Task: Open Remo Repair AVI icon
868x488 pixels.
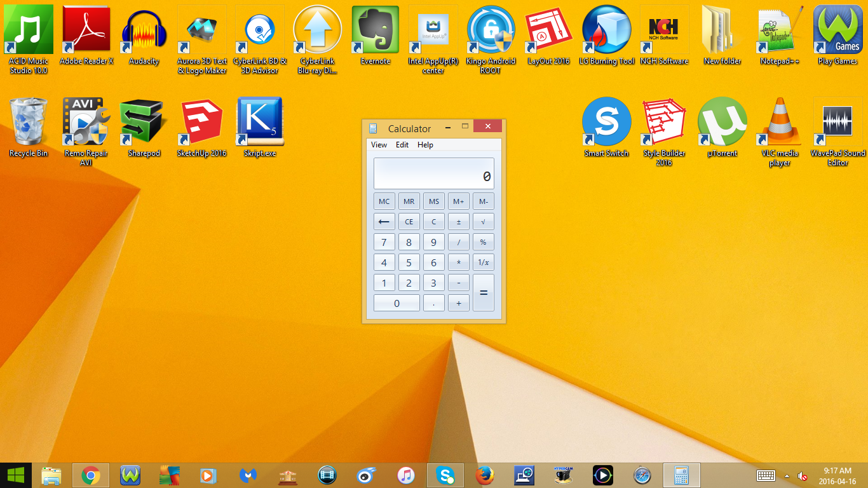Action: pyautogui.click(x=86, y=132)
